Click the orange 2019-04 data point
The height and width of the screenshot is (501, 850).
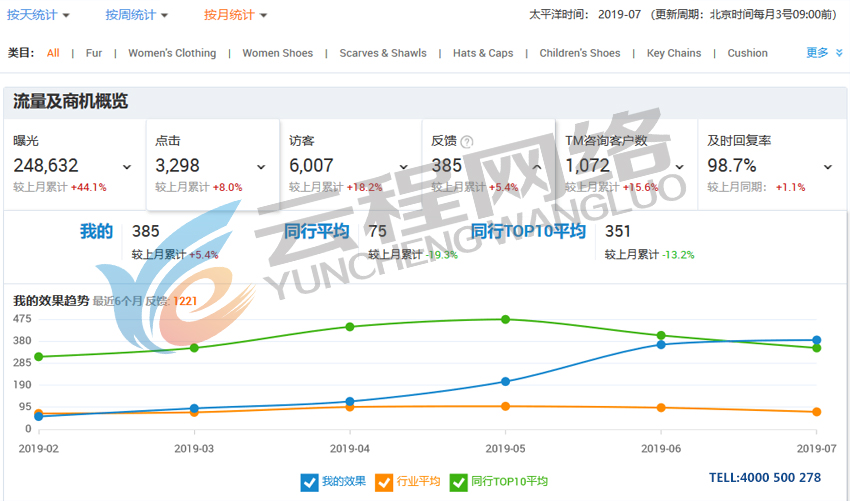(x=350, y=407)
